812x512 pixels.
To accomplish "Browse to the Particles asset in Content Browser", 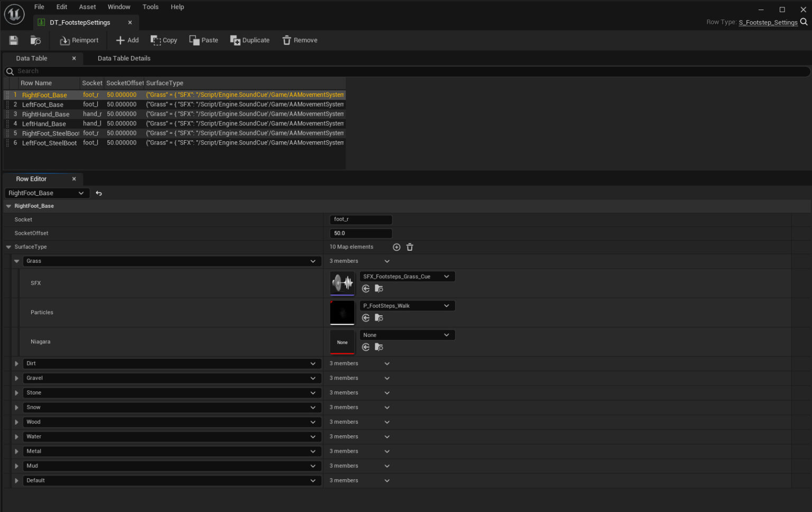I will (x=379, y=318).
